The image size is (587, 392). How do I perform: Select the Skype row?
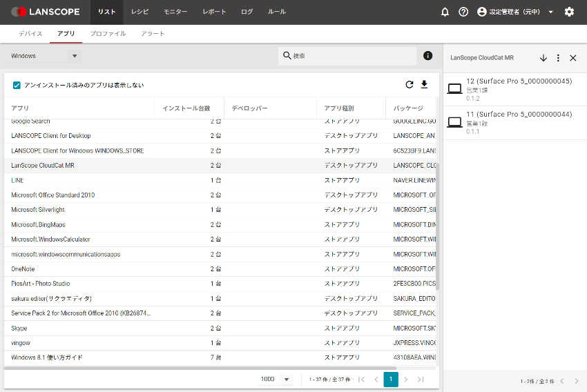point(220,328)
